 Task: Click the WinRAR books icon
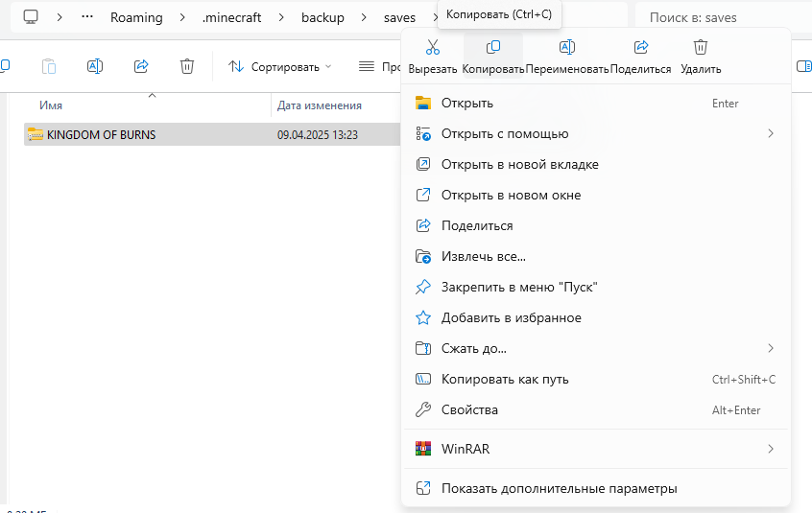(423, 449)
